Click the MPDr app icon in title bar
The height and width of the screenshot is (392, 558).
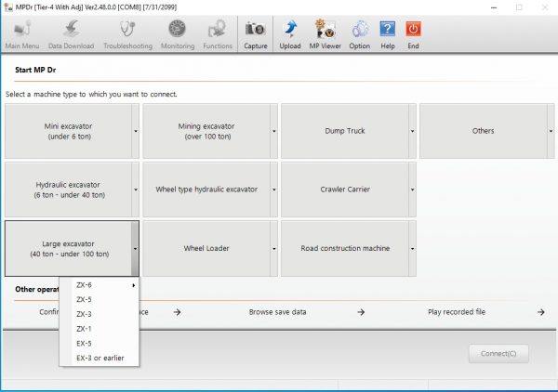point(7,7)
